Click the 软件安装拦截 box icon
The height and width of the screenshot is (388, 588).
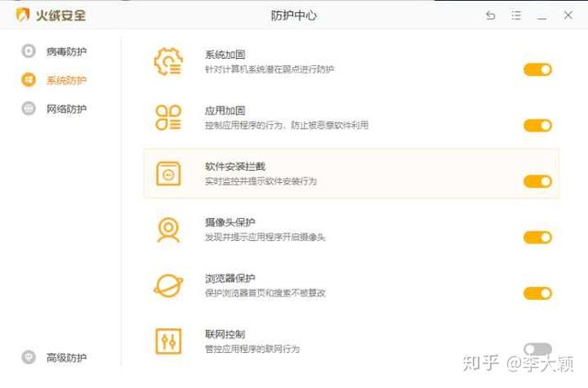click(x=168, y=174)
